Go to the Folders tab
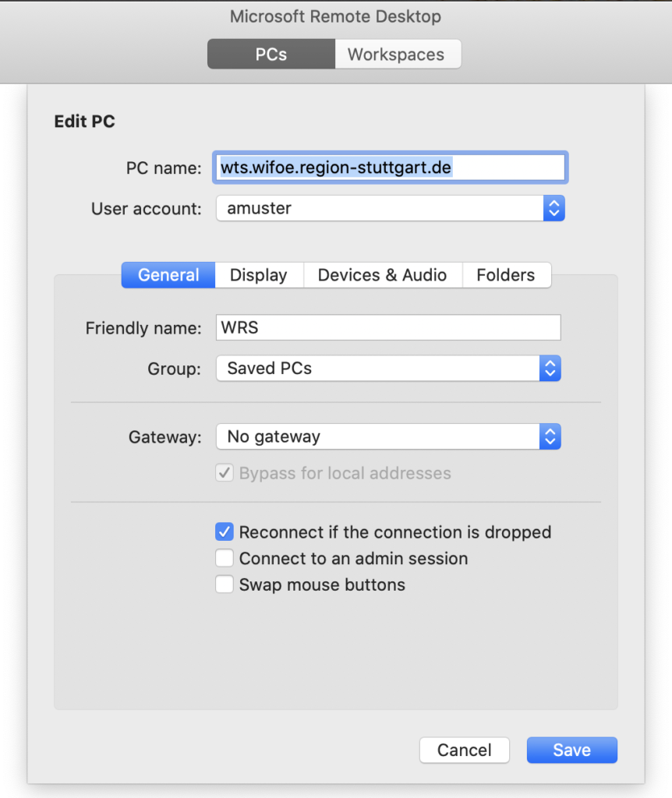 (505, 275)
